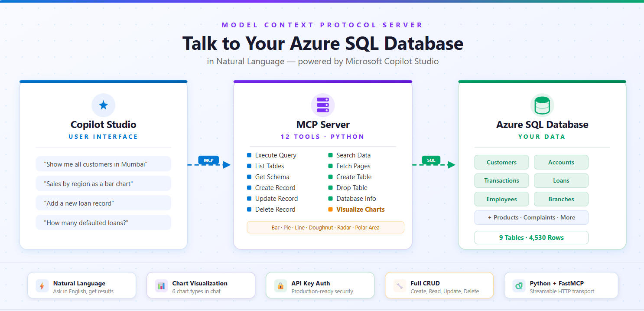Image resolution: width=644 pixels, height=311 pixels.
Task: Click the Copilot Studio star icon
Action: pos(103,105)
